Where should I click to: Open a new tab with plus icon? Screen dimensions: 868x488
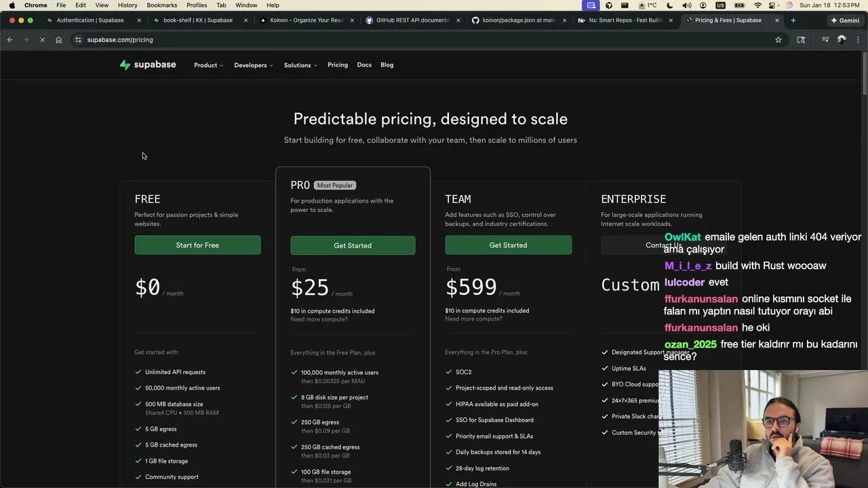[x=793, y=20]
